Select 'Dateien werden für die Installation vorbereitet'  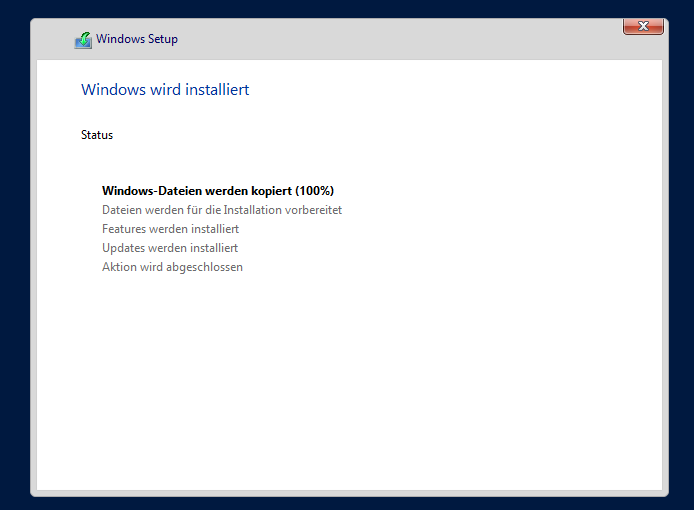tap(222, 210)
